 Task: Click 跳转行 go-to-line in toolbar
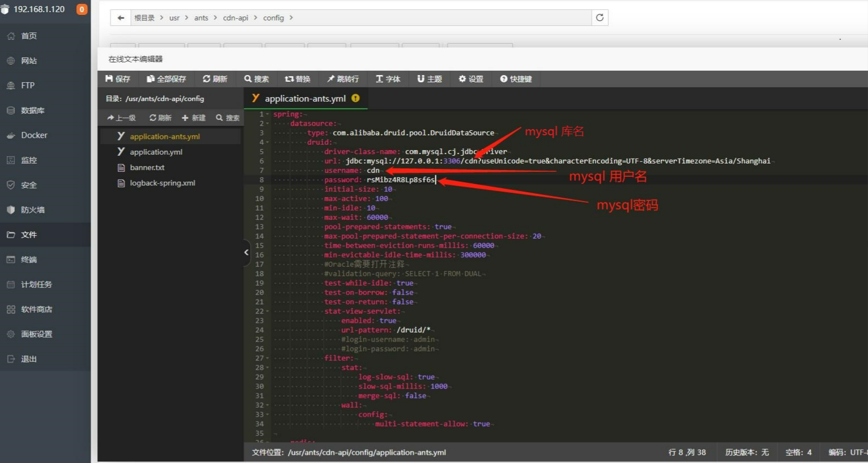343,79
